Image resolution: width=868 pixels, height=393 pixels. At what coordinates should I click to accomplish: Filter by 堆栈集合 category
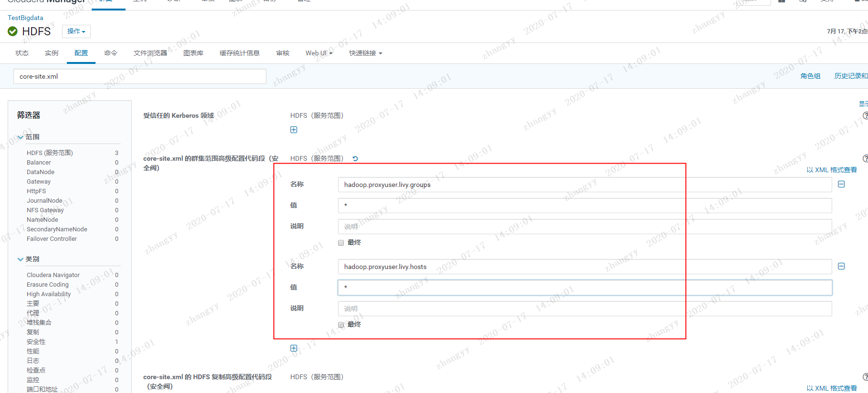pos(39,323)
